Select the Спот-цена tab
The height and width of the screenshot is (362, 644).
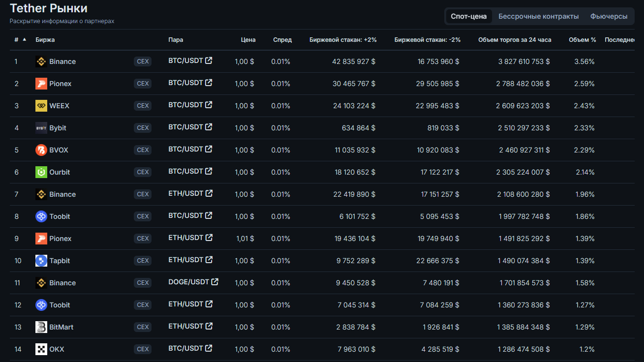[469, 16]
